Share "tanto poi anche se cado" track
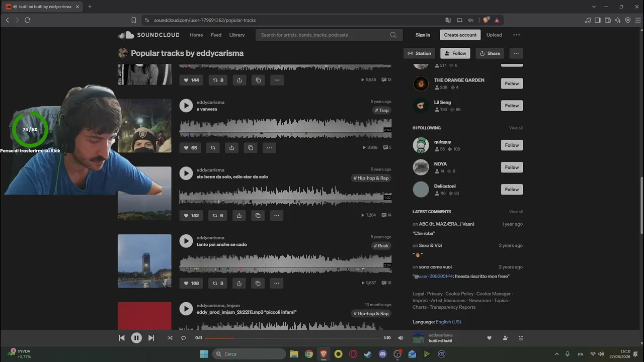 (x=239, y=283)
